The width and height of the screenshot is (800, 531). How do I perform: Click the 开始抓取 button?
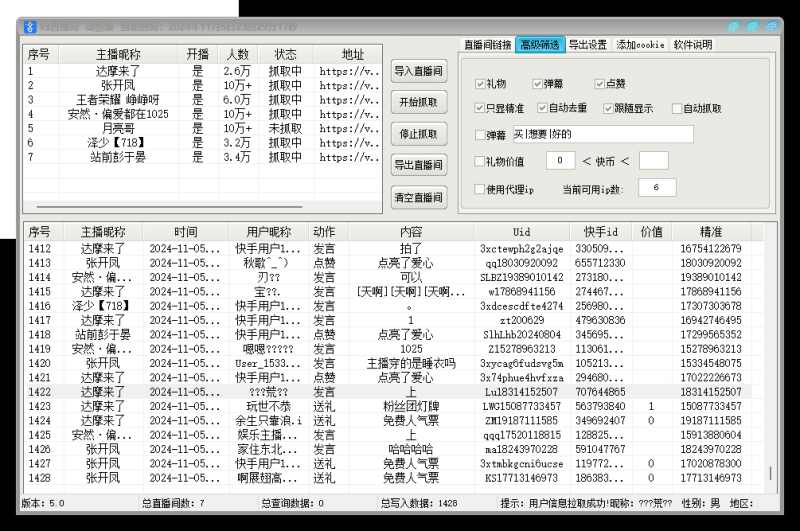419,102
